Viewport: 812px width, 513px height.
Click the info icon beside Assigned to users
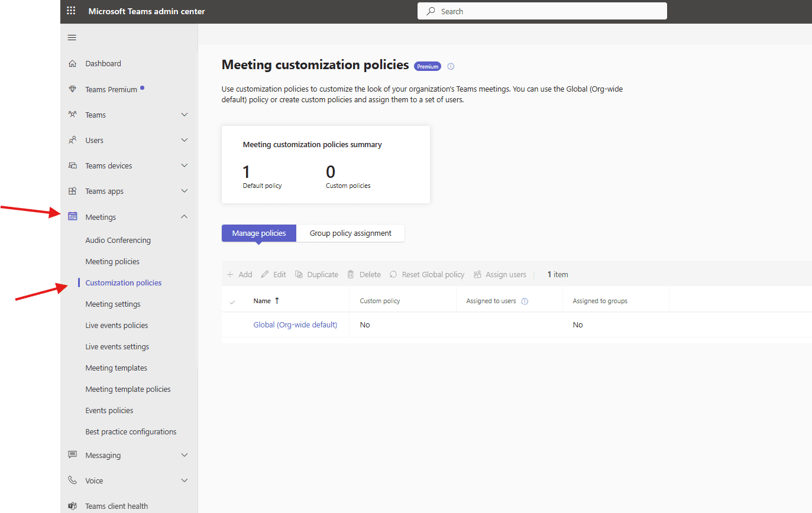pyautogui.click(x=525, y=301)
